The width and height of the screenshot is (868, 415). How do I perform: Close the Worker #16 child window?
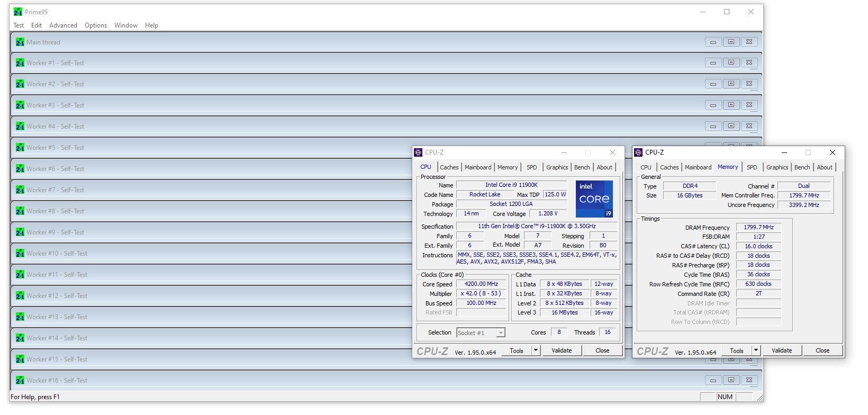click(x=749, y=380)
